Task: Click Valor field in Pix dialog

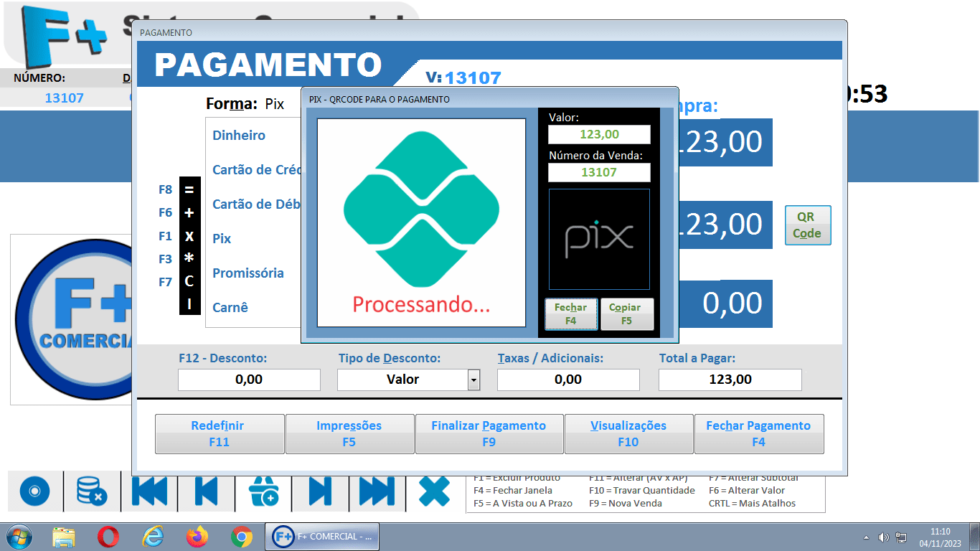Action: pos(599,134)
